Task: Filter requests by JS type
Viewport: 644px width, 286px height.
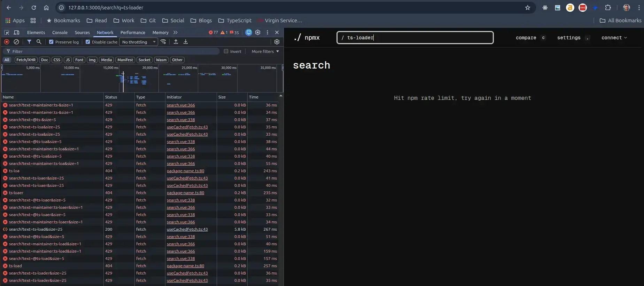Action: [x=68, y=60]
